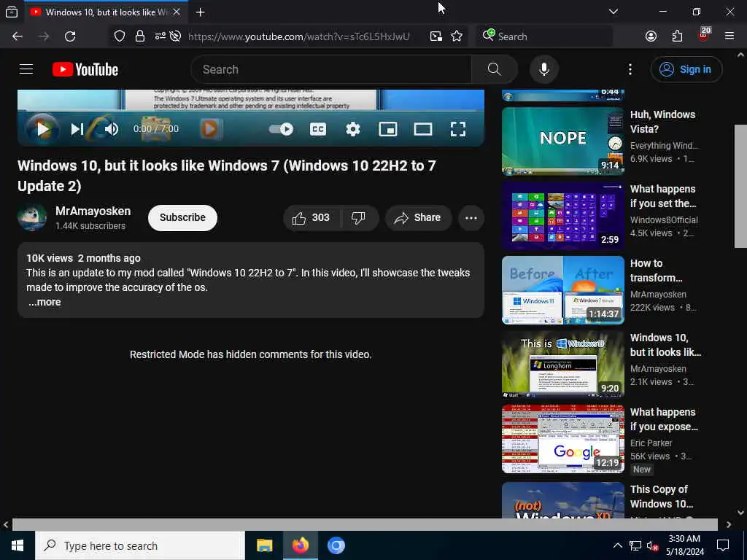
Task: Open Firefox application menu
Action: point(729,36)
